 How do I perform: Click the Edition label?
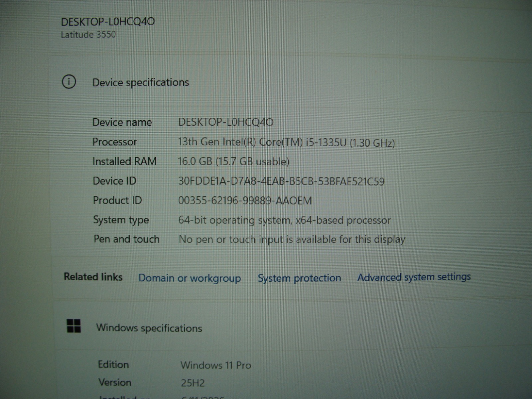coord(113,364)
